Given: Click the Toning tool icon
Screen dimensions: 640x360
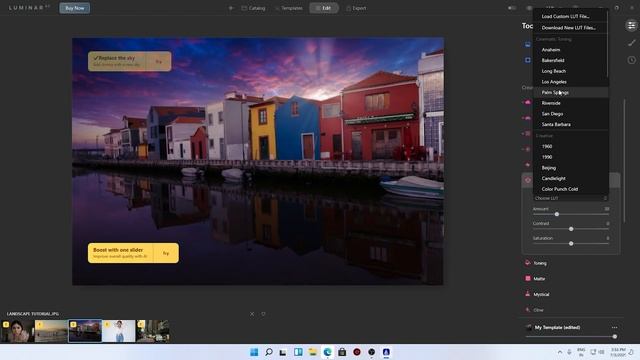Looking at the screenshot, I should pos(528,263).
